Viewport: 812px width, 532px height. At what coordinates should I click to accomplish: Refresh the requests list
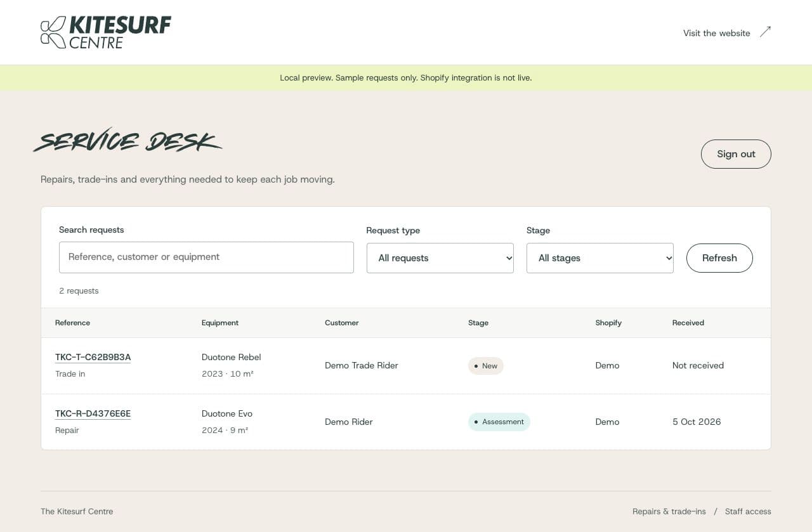pyautogui.click(x=719, y=258)
